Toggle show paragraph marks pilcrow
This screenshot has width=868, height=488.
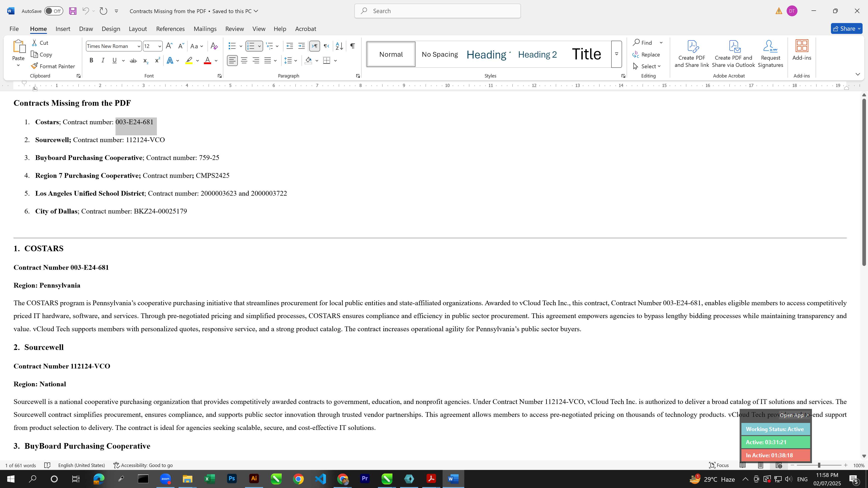[x=352, y=46]
